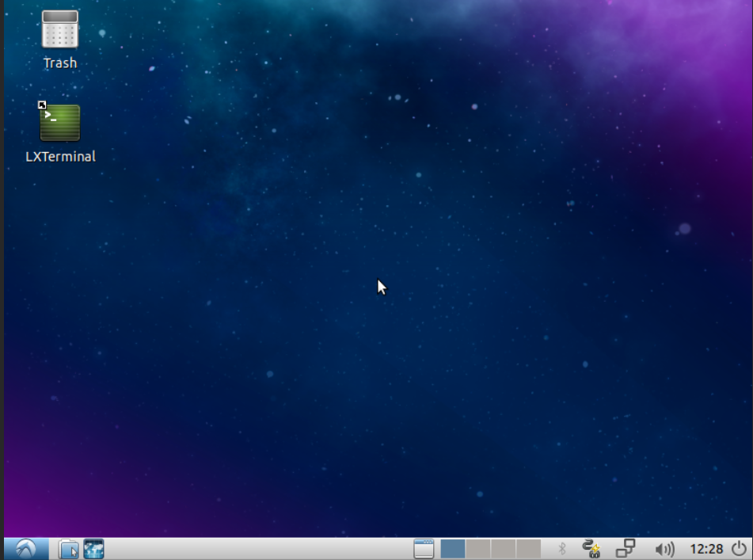Click the "LXTerminal" label under the terminal icon

pyautogui.click(x=60, y=157)
